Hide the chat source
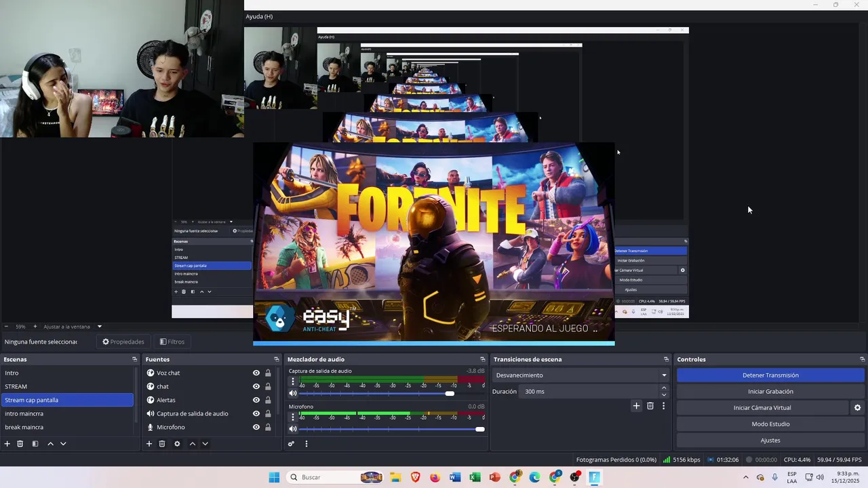The image size is (868, 488). tap(256, 386)
